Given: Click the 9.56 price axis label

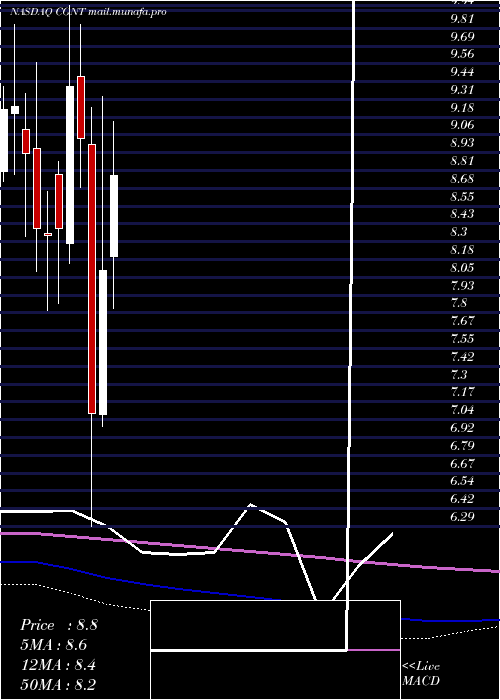Looking at the screenshot, I should point(462,54).
